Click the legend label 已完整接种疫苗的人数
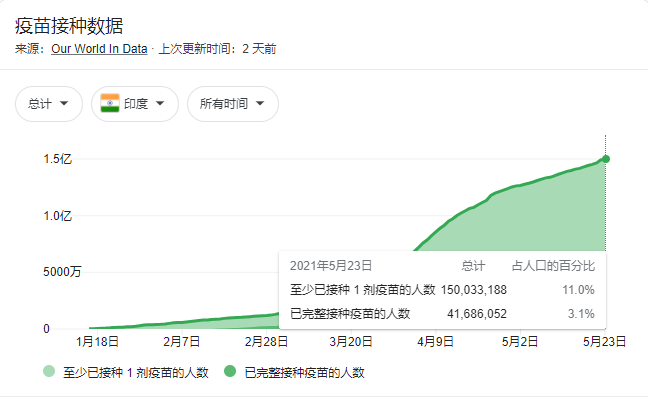 click(305, 373)
